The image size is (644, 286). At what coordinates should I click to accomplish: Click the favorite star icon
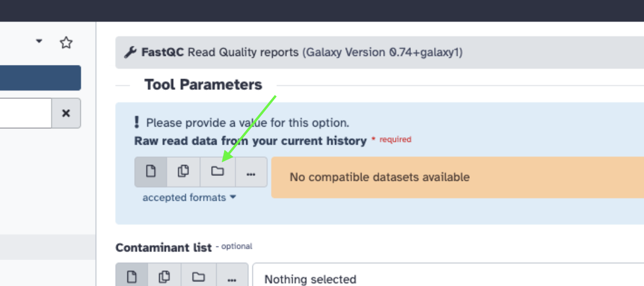[x=66, y=42]
